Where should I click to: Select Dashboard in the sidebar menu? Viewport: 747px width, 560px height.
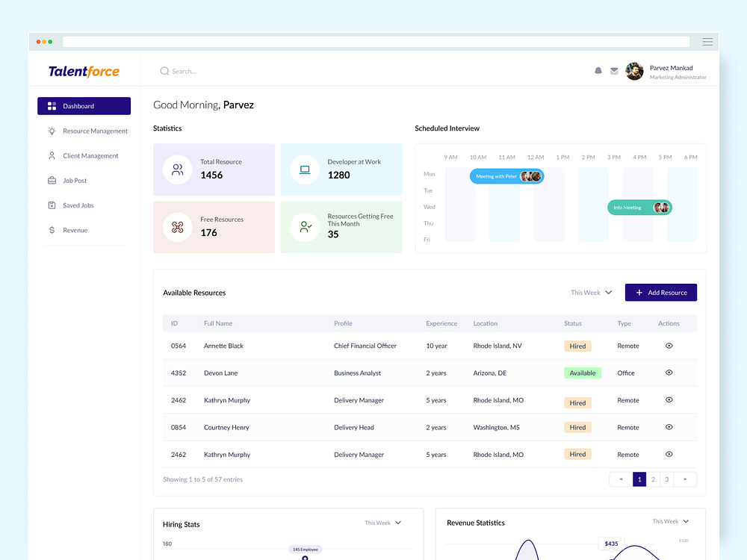(84, 105)
